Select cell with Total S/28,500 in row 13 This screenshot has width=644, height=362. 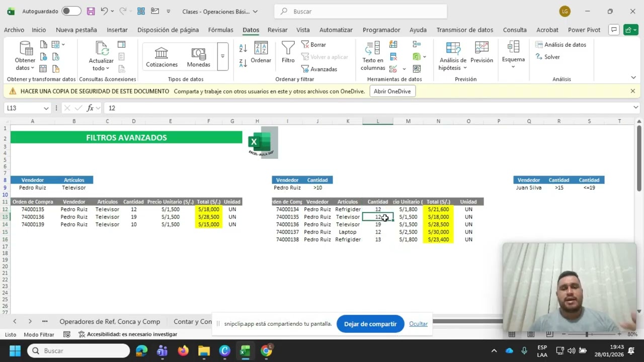pos(208,217)
